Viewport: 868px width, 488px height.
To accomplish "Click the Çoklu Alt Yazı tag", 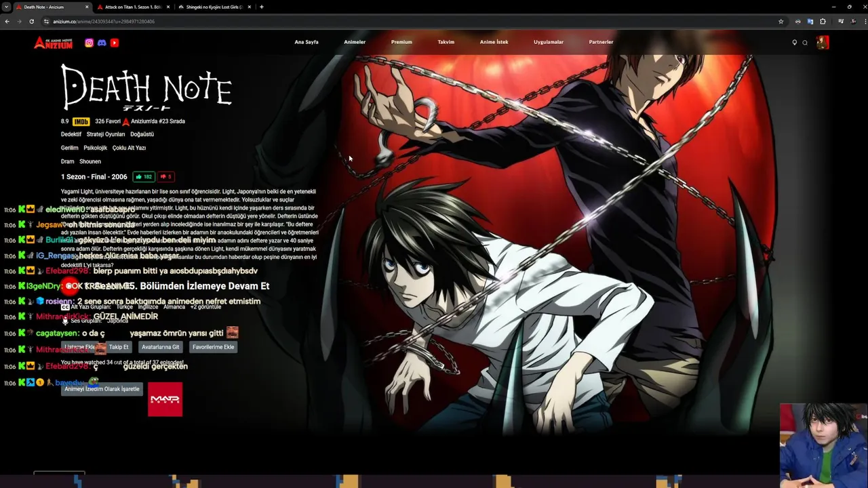I will [x=129, y=148].
